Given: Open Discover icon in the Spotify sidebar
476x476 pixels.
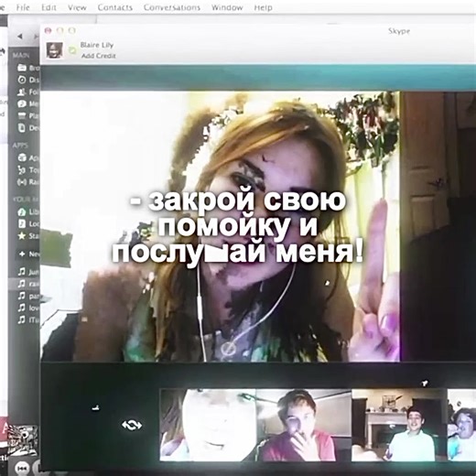Looking at the screenshot, I should (x=22, y=80).
